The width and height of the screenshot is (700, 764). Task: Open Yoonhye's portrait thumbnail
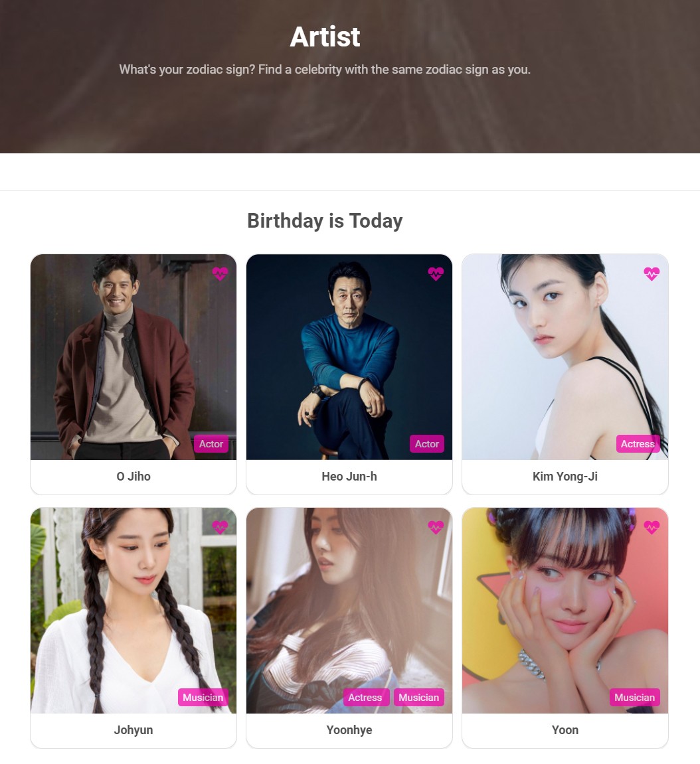pyautogui.click(x=349, y=611)
